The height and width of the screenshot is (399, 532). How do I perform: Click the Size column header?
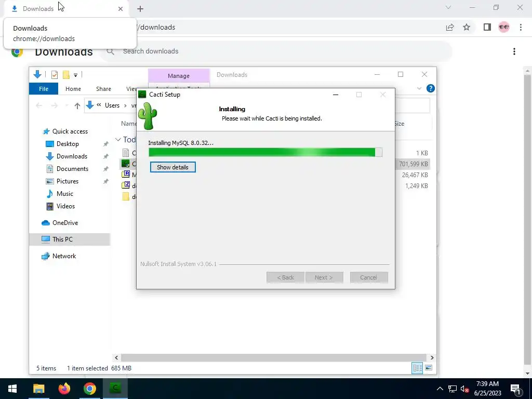click(399, 124)
